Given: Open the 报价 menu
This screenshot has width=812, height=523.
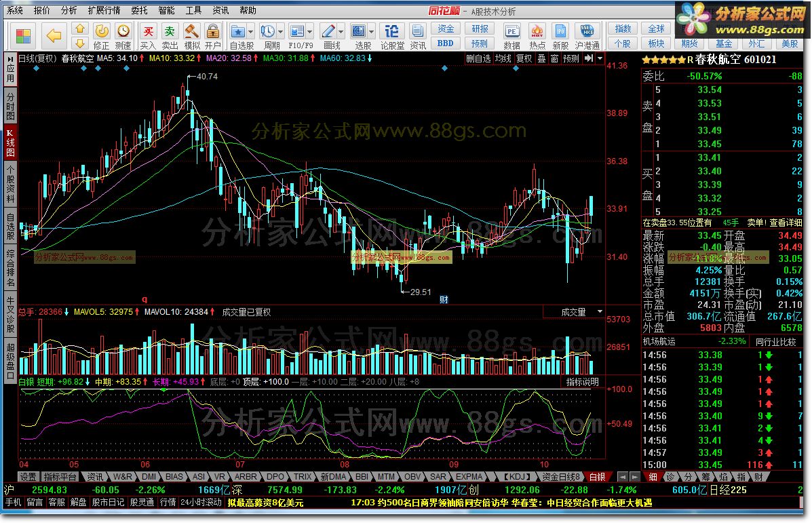Looking at the screenshot, I should (42, 10).
